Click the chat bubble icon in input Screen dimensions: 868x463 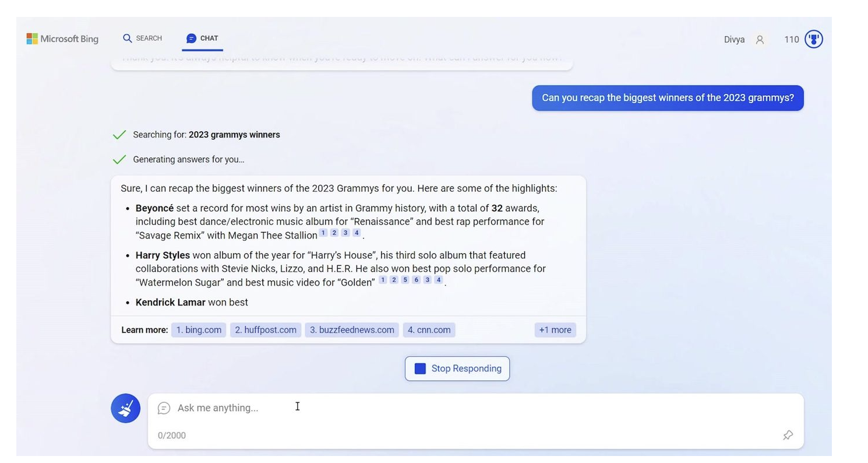coord(164,408)
